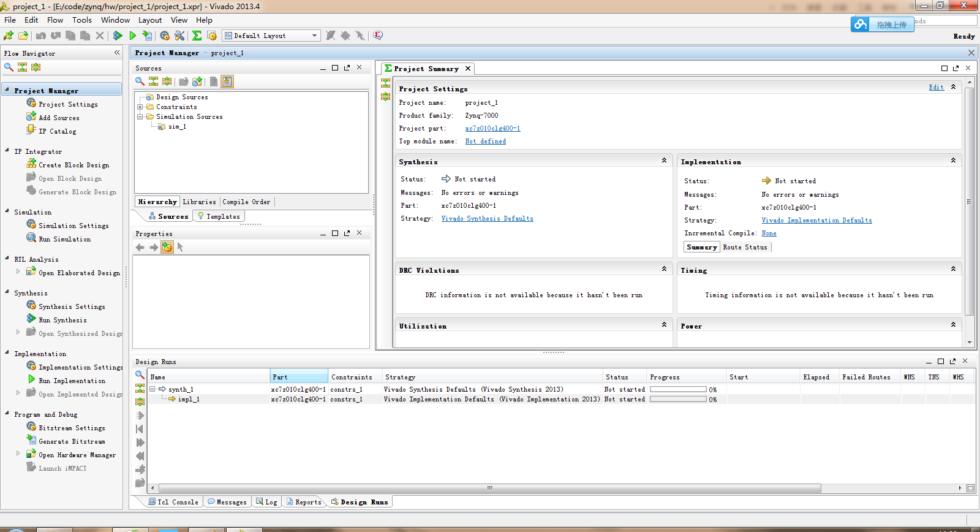980x532 pixels.
Task: Toggle automatic property update button
Action: pyautogui.click(x=167, y=247)
